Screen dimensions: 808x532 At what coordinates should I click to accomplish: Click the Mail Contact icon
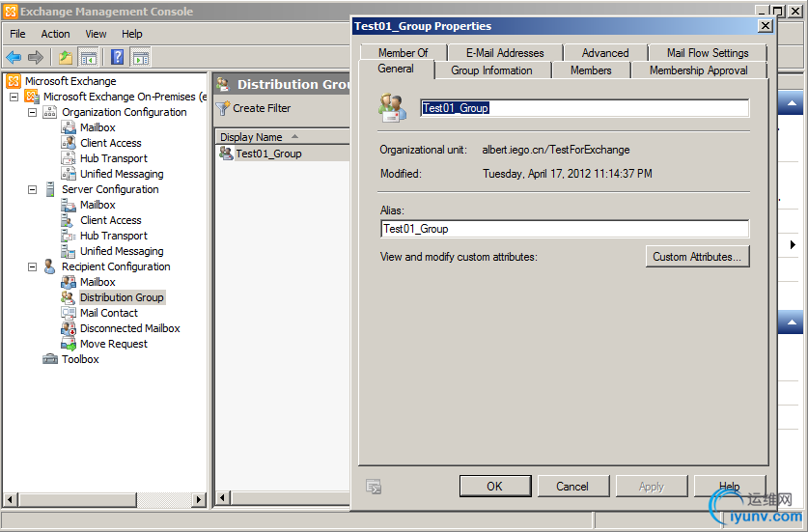pos(69,313)
